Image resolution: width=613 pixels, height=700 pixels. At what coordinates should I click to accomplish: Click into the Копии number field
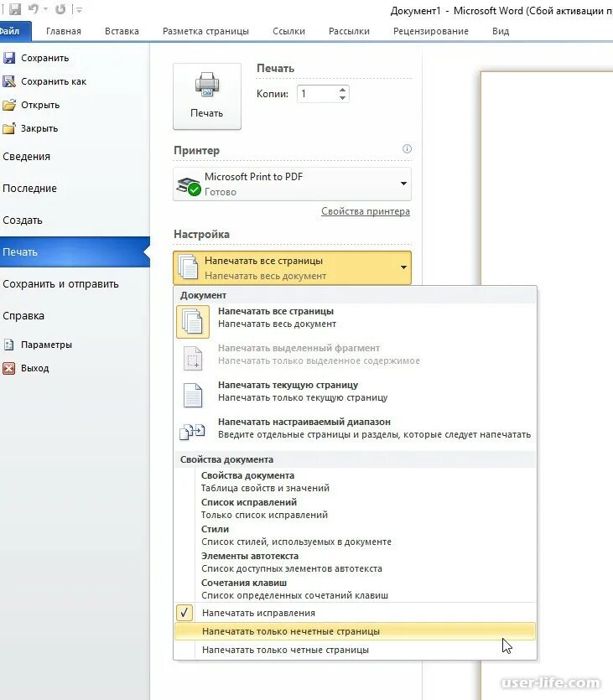click(316, 94)
